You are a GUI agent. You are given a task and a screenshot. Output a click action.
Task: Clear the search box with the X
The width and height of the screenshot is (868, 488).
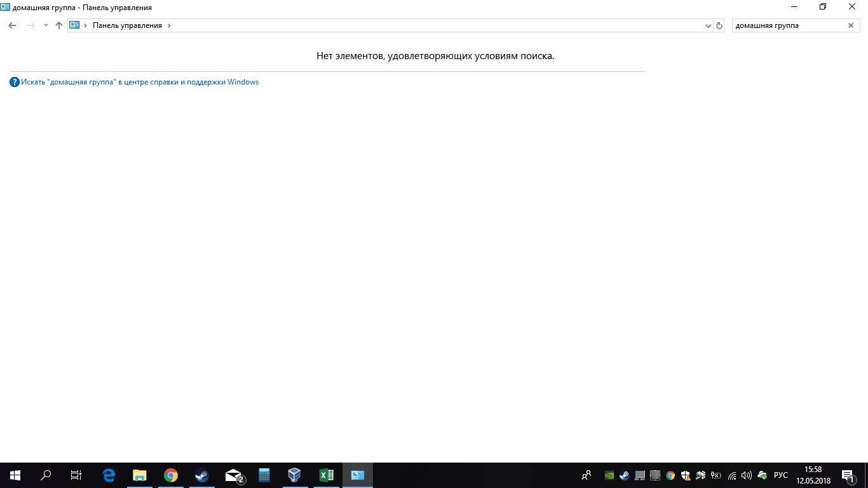click(851, 25)
